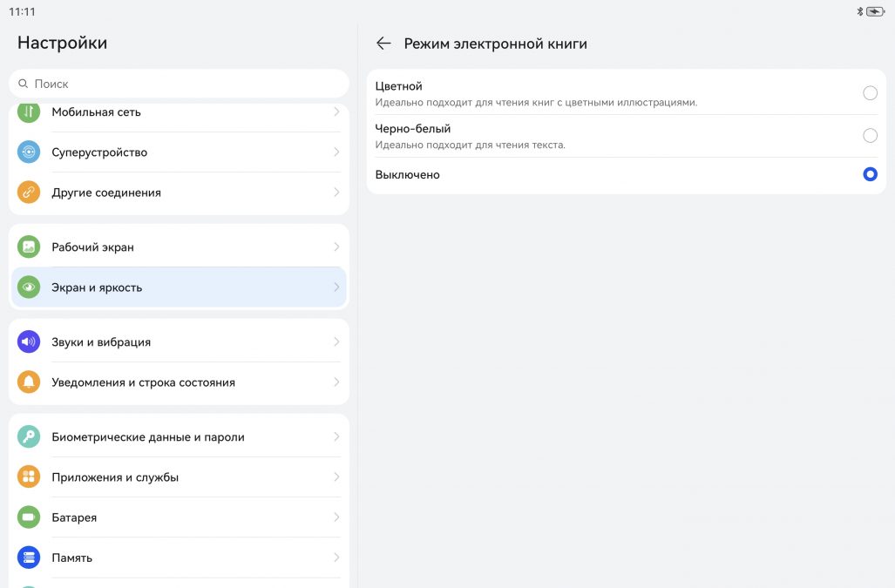Screen dimensions: 895x588
Task: Click the blue Super Device icon
Action: [29, 152]
